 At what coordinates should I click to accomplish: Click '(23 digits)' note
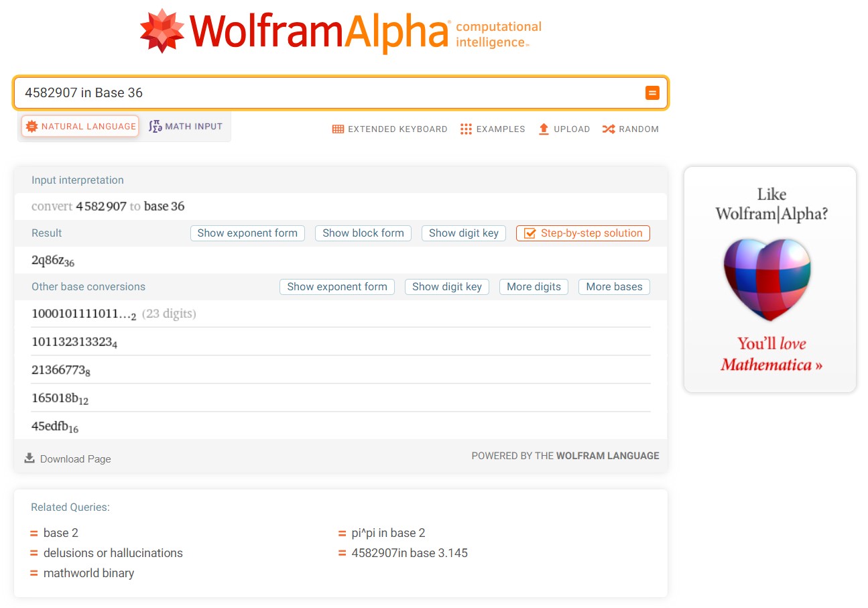click(169, 314)
